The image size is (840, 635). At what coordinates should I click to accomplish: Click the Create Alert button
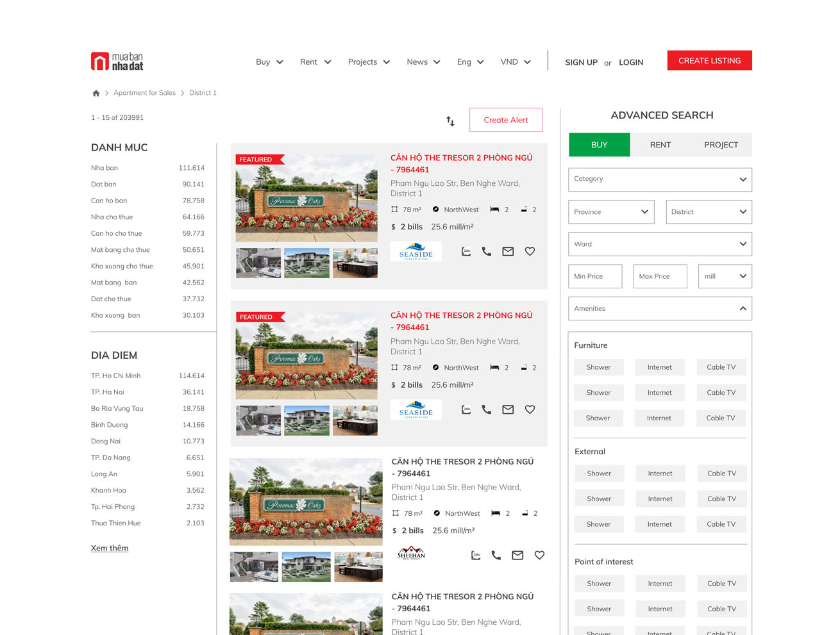tap(506, 120)
